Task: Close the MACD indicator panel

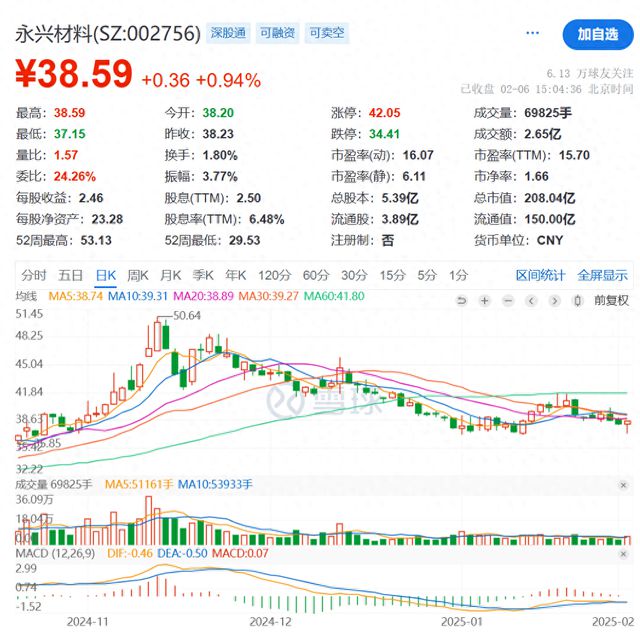Action: [623, 554]
